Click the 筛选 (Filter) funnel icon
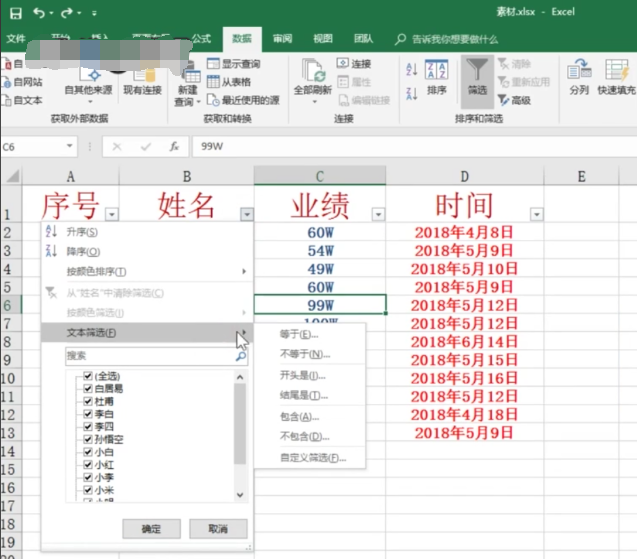 click(478, 71)
